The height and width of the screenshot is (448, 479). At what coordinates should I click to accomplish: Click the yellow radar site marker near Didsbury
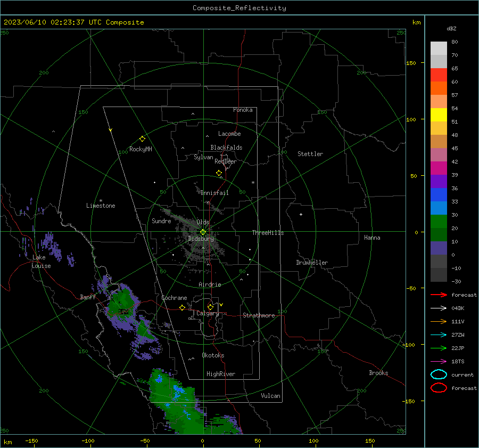(203, 232)
